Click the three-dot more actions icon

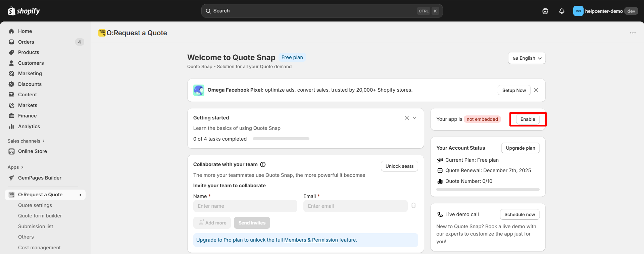(x=633, y=33)
